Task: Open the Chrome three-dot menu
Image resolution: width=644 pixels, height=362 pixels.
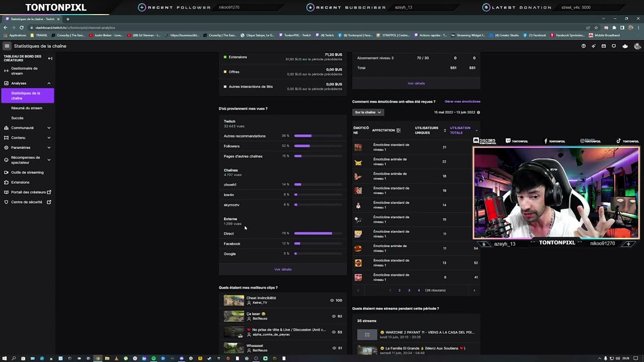Action: pos(638,28)
